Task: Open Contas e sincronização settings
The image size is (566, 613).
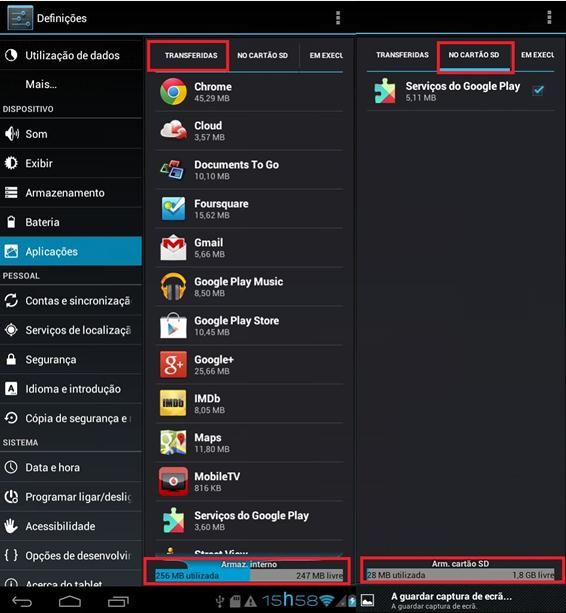Action: [x=71, y=300]
